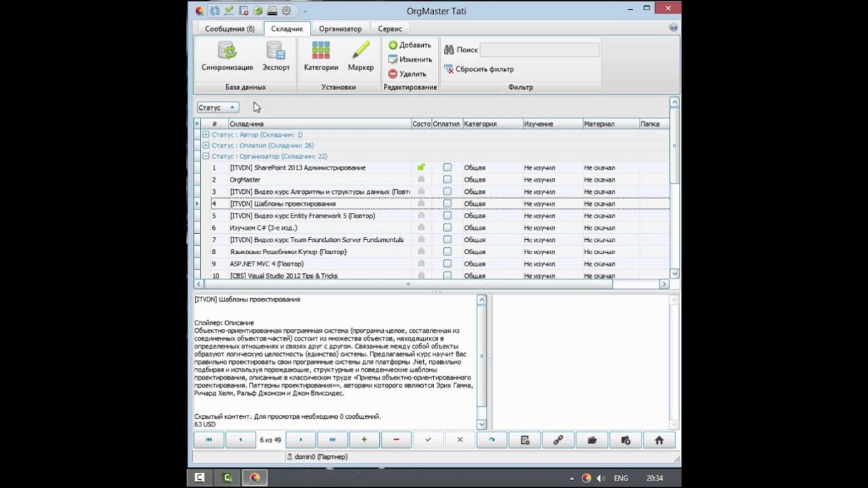Tick Оплатил checkbox for Team Foundation Server row
Image resolution: width=868 pixels, height=488 pixels.
448,239
